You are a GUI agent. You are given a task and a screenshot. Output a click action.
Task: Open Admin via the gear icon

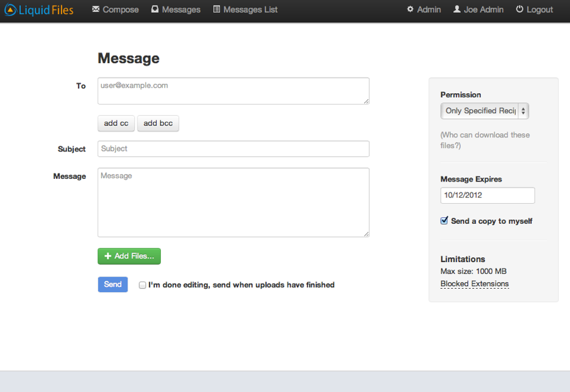(x=410, y=9)
